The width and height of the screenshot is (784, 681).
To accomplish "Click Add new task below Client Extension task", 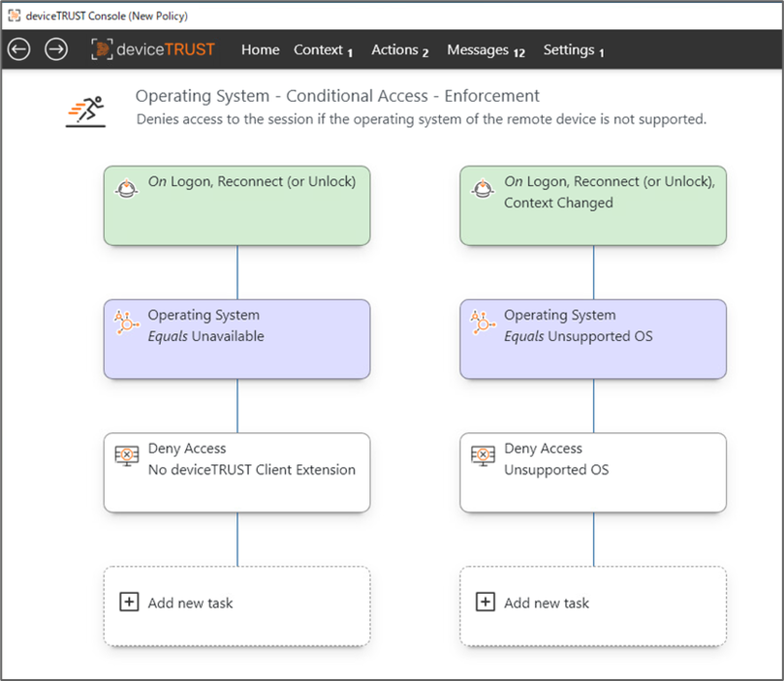I will pos(237,606).
